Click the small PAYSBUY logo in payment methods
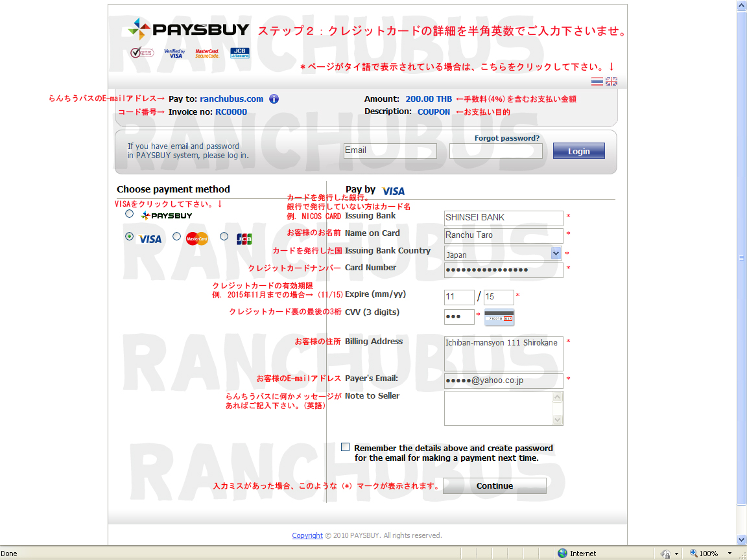This screenshot has width=747, height=560. click(x=167, y=216)
